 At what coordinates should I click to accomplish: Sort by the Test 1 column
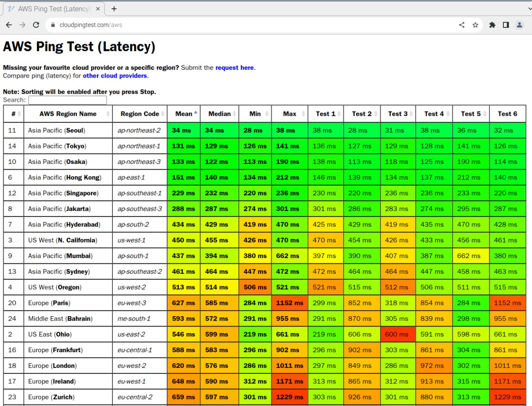pyautogui.click(x=326, y=114)
